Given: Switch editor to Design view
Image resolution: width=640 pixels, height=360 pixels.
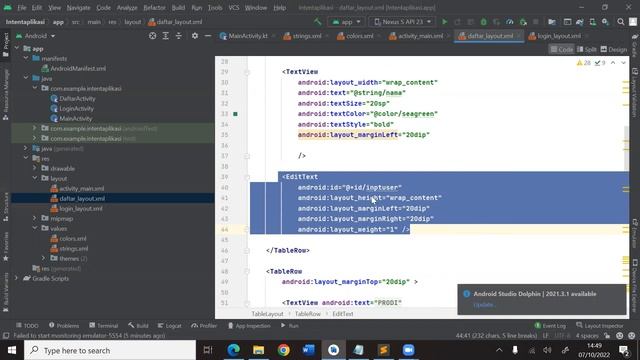Looking at the screenshot, I should click(613, 49).
